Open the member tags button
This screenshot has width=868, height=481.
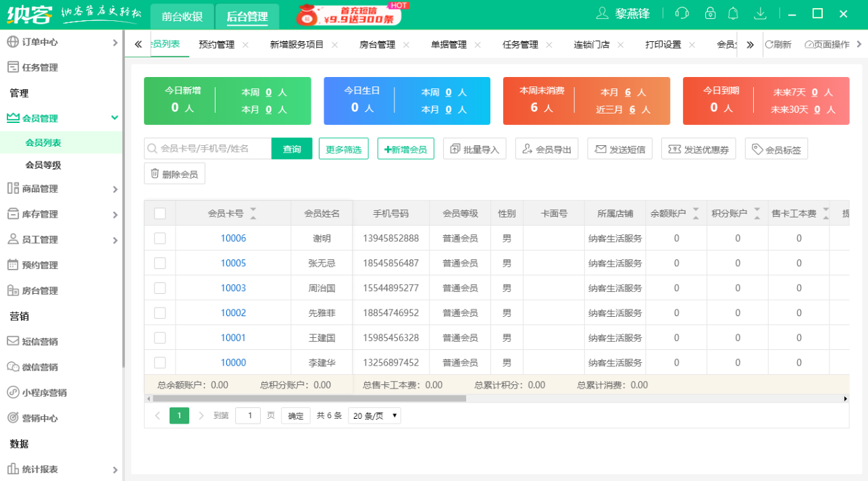coord(776,149)
